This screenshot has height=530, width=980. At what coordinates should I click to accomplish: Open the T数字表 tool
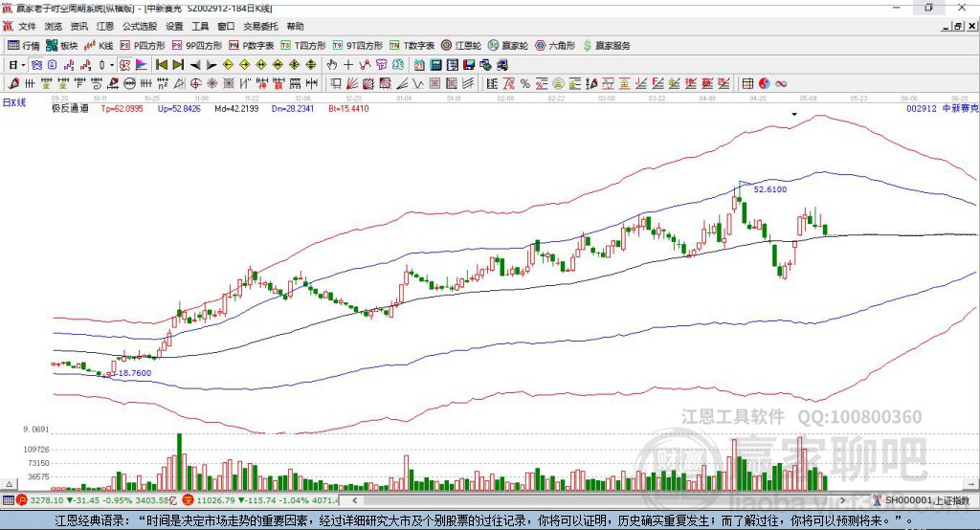412,46
